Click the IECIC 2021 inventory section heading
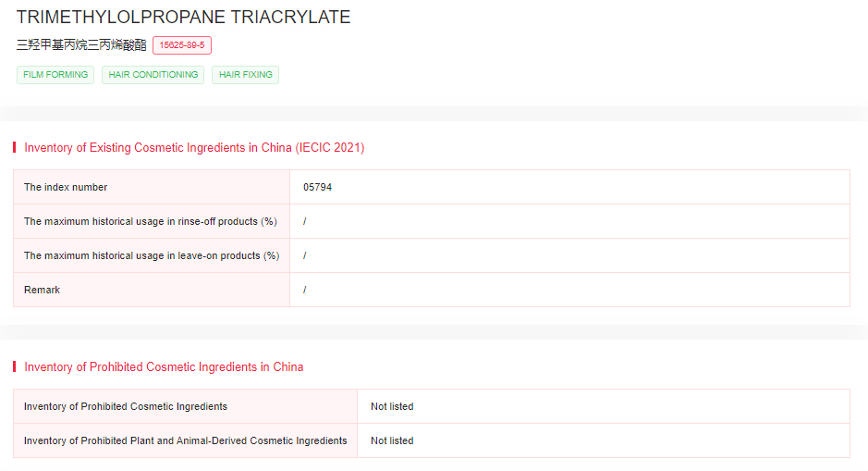The image size is (868, 471). tap(194, 148)
